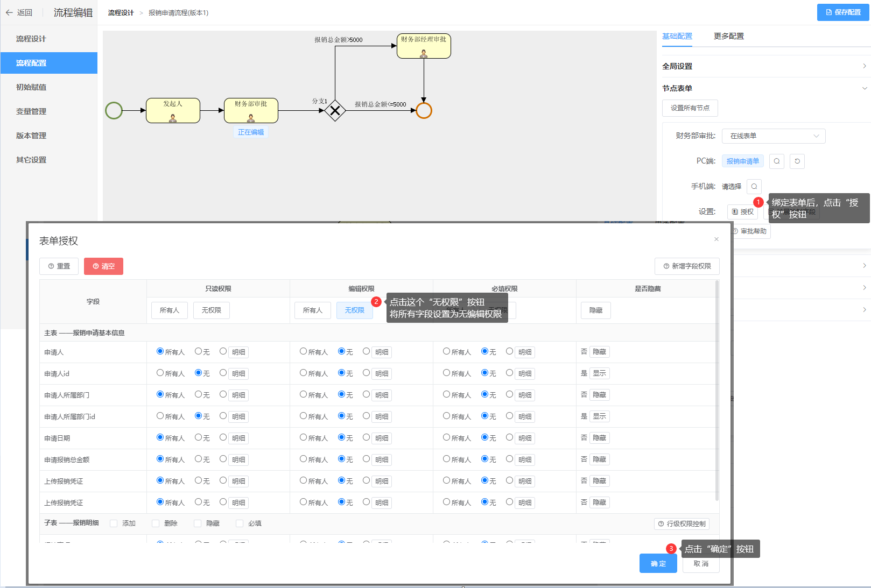This screenshot has width=871, height=588.
Task: Click the orange end event circle
Action: [424, 110]
